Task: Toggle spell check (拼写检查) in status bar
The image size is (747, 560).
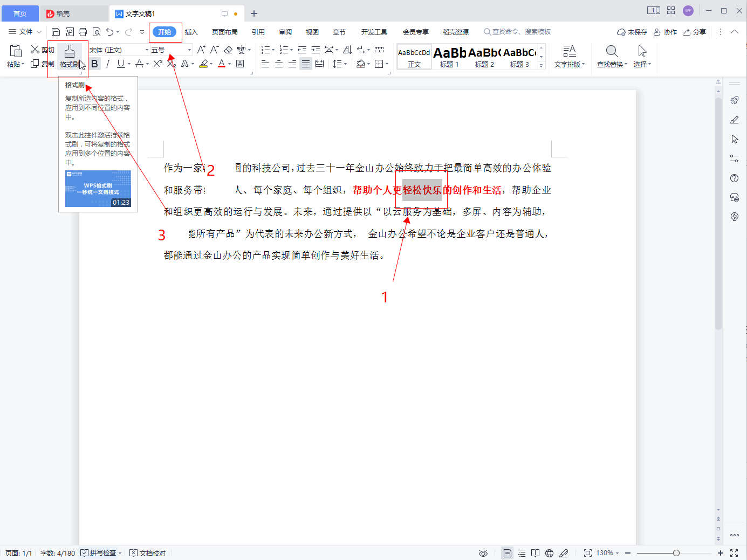Action: [99, 553]
